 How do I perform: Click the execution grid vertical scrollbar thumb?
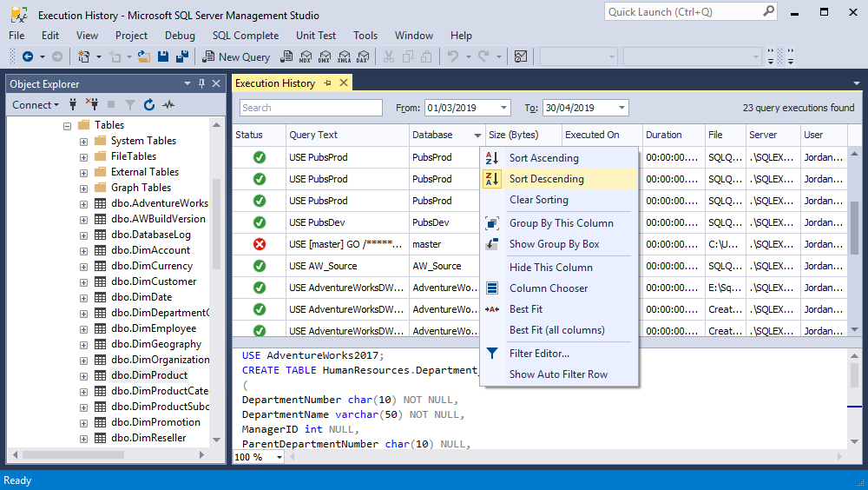[855, 228]
